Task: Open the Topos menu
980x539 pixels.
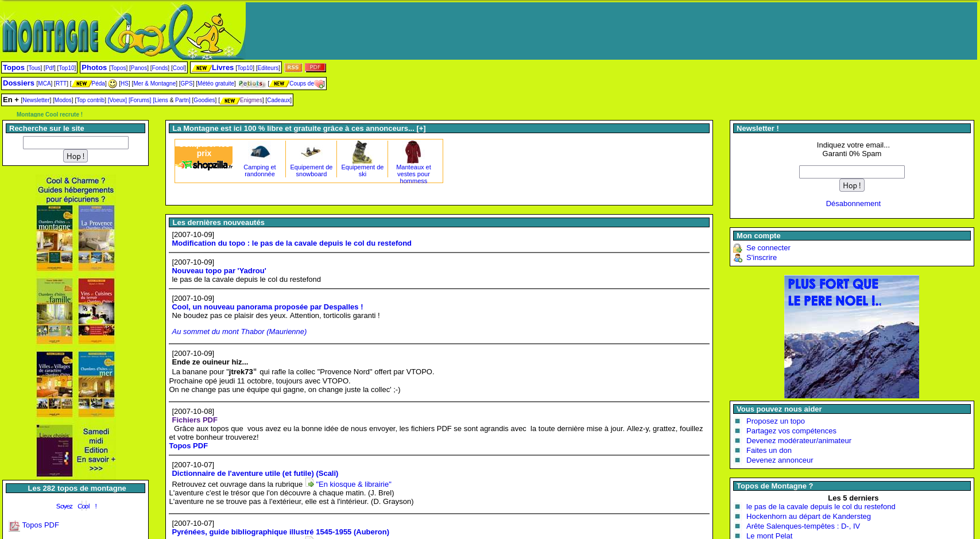Action: pyautogui.click(x=13, y=67)
